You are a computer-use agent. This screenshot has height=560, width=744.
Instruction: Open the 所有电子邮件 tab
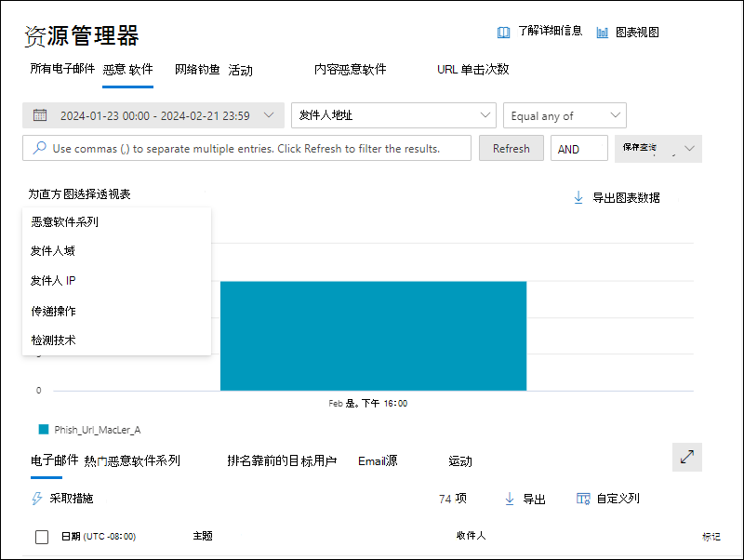coord(62,69)
